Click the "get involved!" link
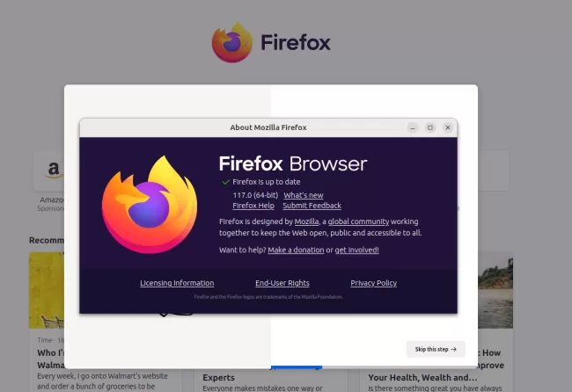Image resolution: width=572 pixels, height=392 pixels. click(x=356, y=250)
